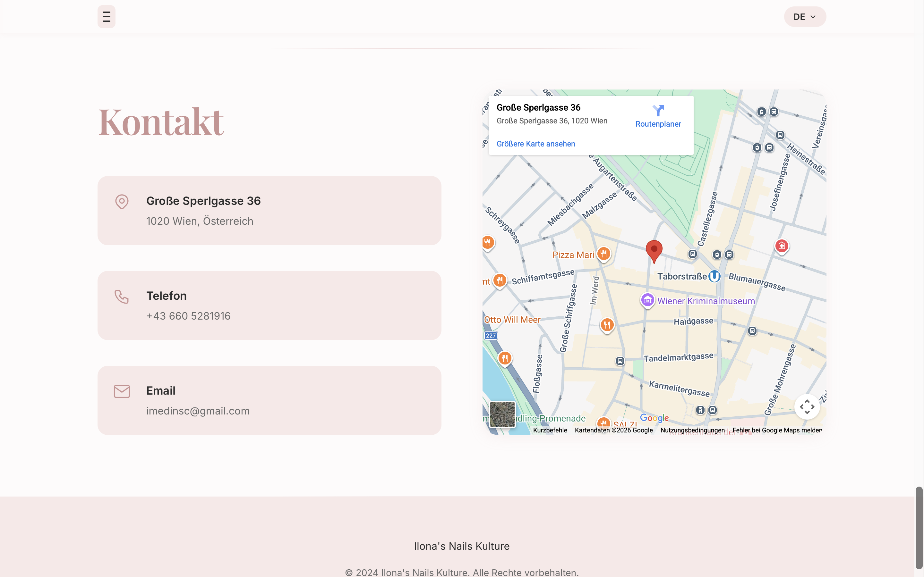
Task: Click the Routenplaner directions icon
Action: coord(658,111)
